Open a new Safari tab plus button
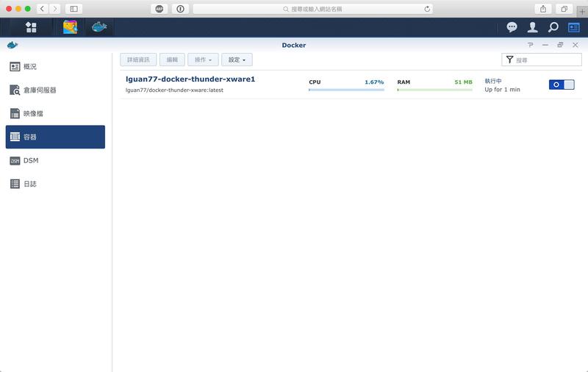The width and height of the screenshot is (588, 372). (582, 11)
